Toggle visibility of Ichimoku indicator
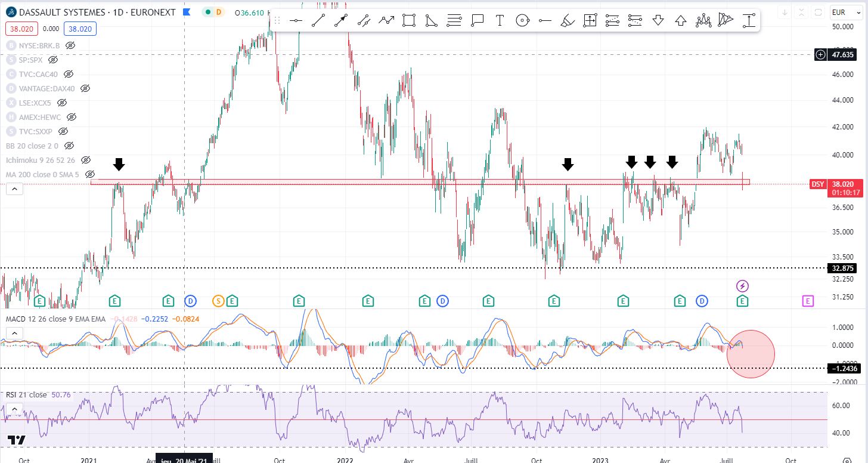868x463 pixels. pos(85,160)
